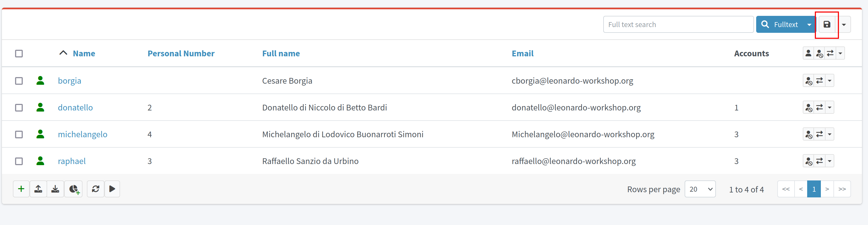Click the refresh table icon
This screenshot has width=868, height=225.
click(96, 189)
